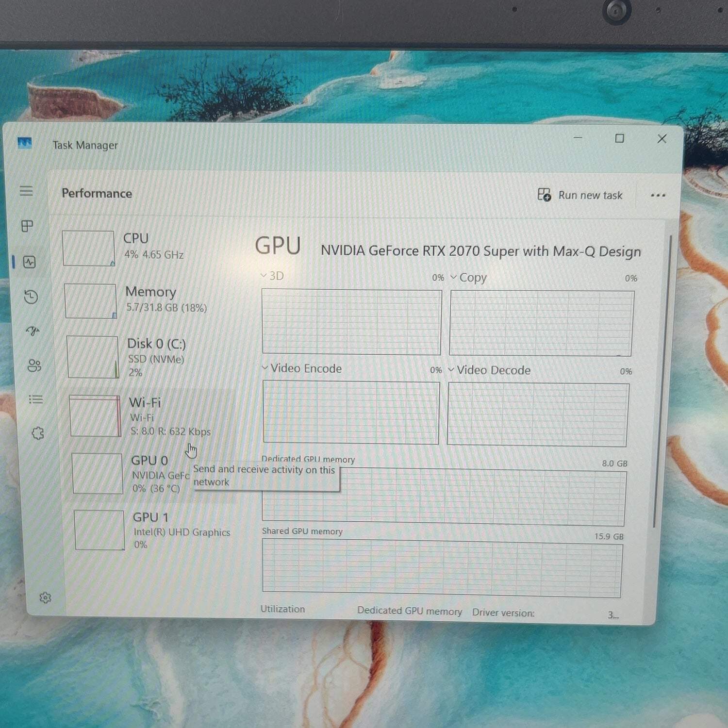728x728 pixels.
Task: Select the Performance page icon
Action: (x=30, y=262)
